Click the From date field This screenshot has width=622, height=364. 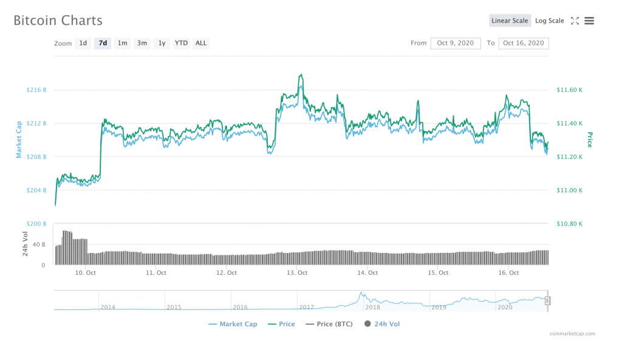click(x=455, y=43)
